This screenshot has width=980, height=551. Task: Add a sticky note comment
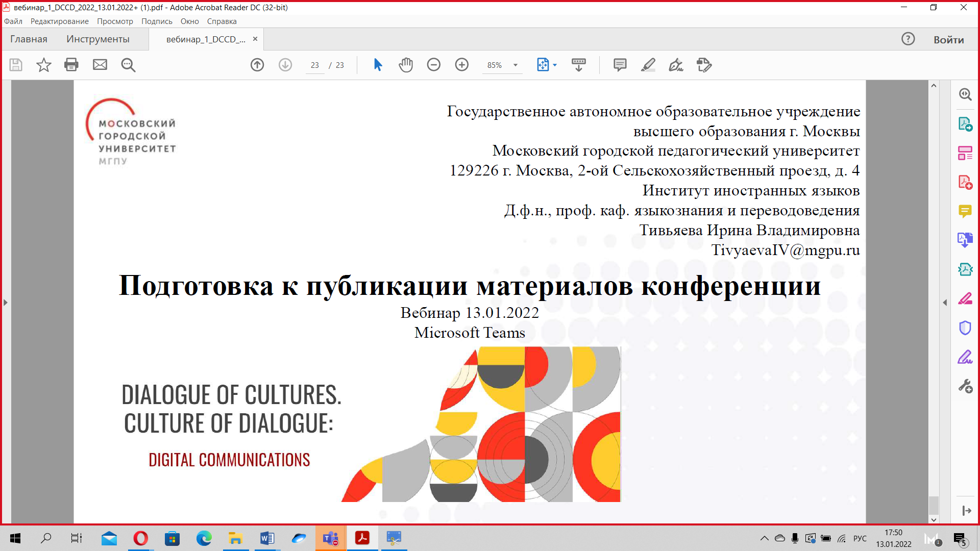click(x=620, y=65)
